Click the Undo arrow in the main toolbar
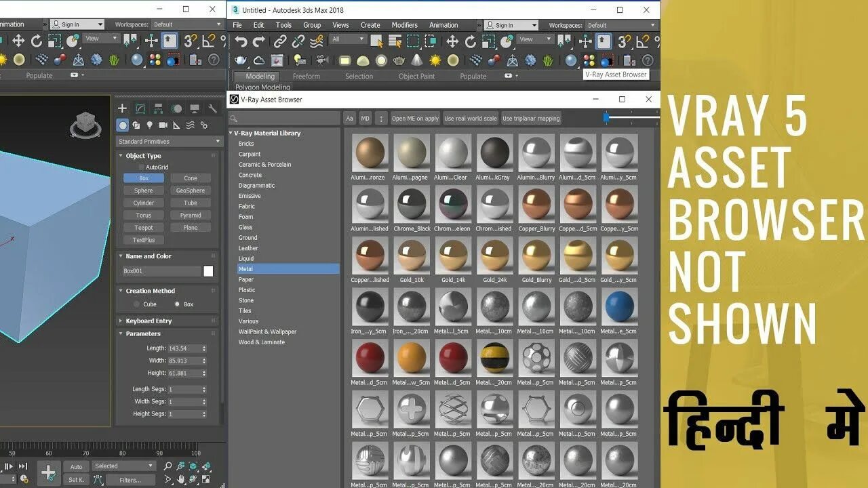Image resolution: width=868 pixels, height=488 pixels. pyautogui.click(x=241, y=41)
